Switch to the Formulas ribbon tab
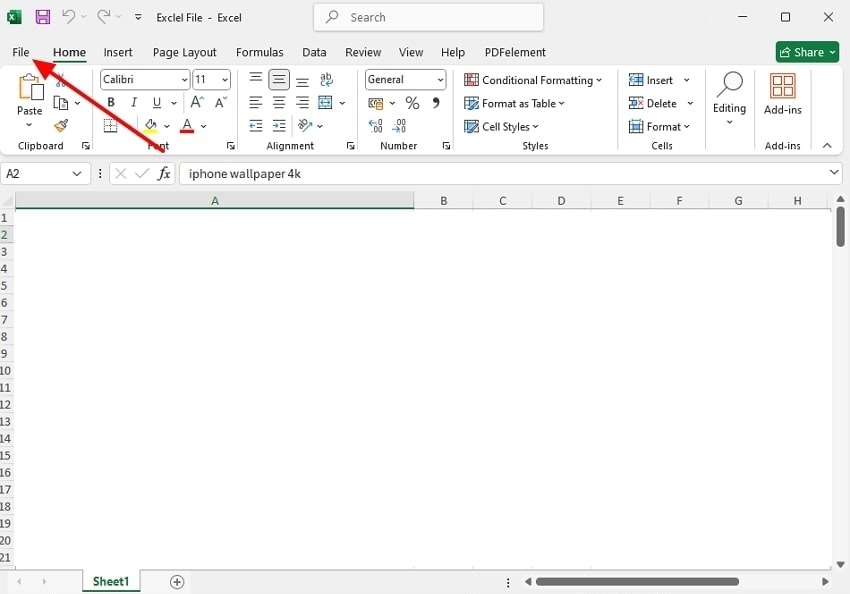 tap(260, 52)
